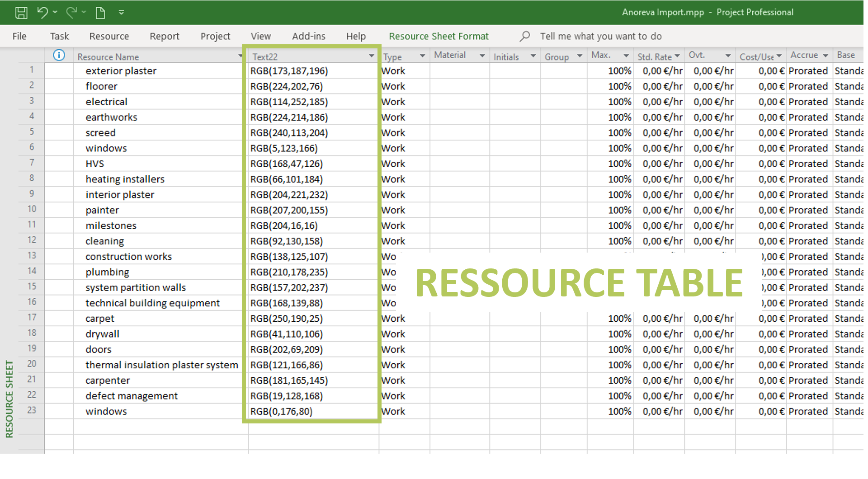The height and width of the screenshot is (479, 868).
Task: Open the Undo history dropdown arrow
Action: tap(55, 12)
